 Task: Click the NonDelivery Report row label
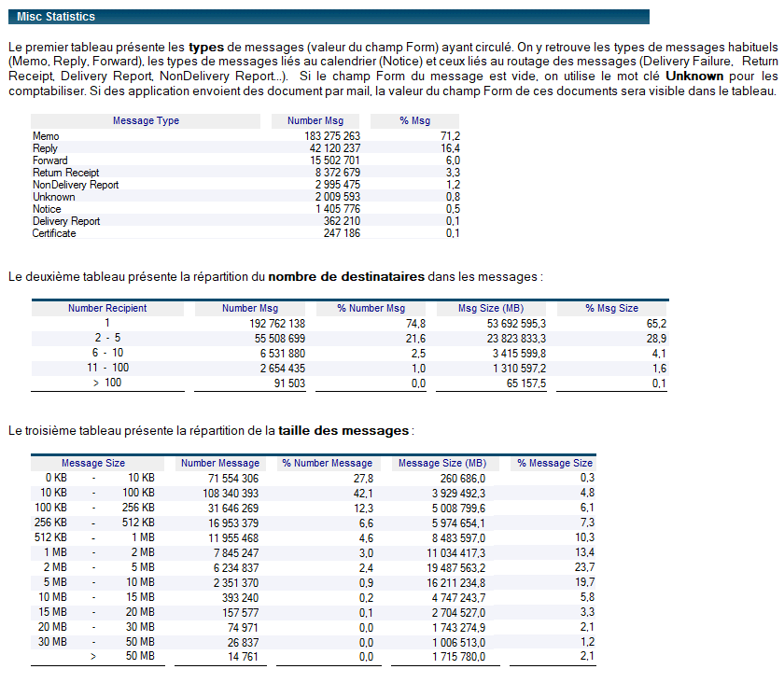pyautogui.click(x=76, y=185)
